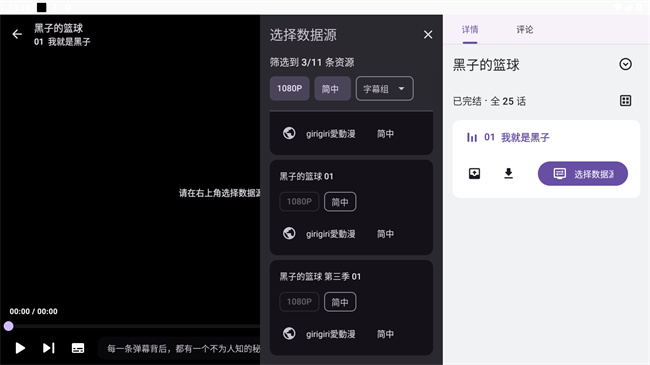
Task: Click 简中 label in 黑子的篮球 01 source row
Action: (x=386, y=234)
